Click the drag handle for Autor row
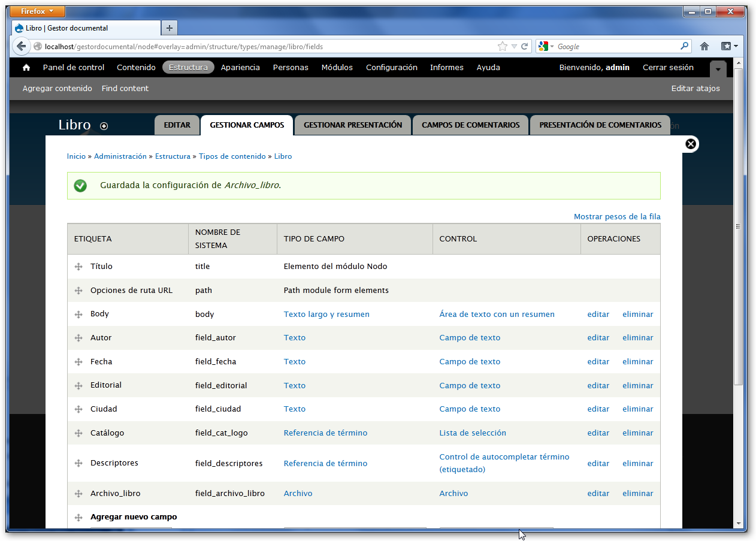 tap(78, 338)
